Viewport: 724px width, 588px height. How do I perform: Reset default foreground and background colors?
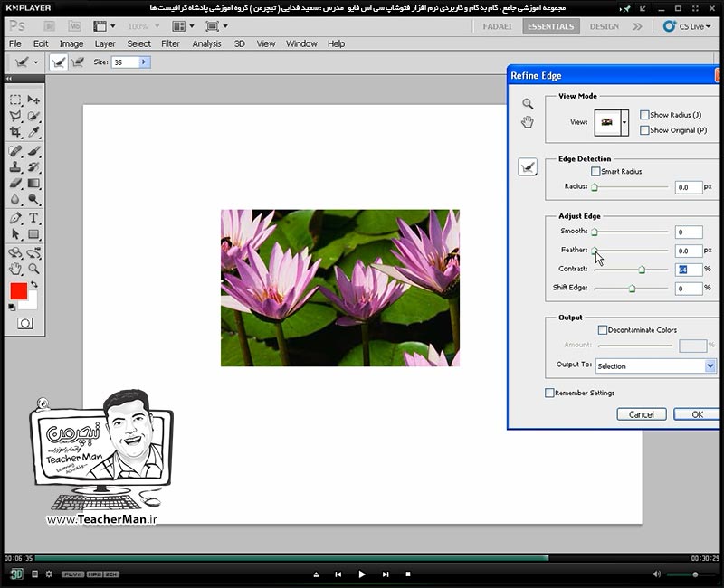coord(12,307)
